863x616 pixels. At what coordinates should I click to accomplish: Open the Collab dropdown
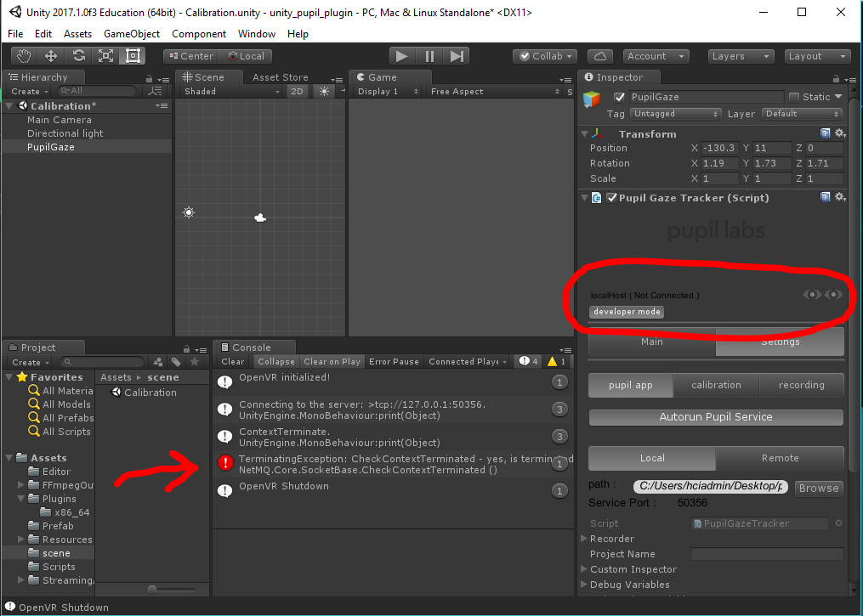click(545, 56)
